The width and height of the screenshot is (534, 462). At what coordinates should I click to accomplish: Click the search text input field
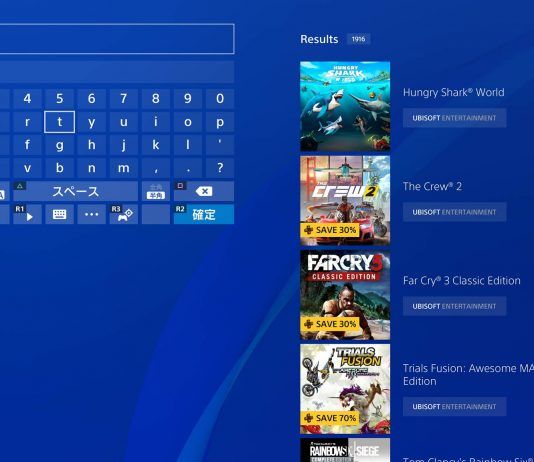[117, 39]
